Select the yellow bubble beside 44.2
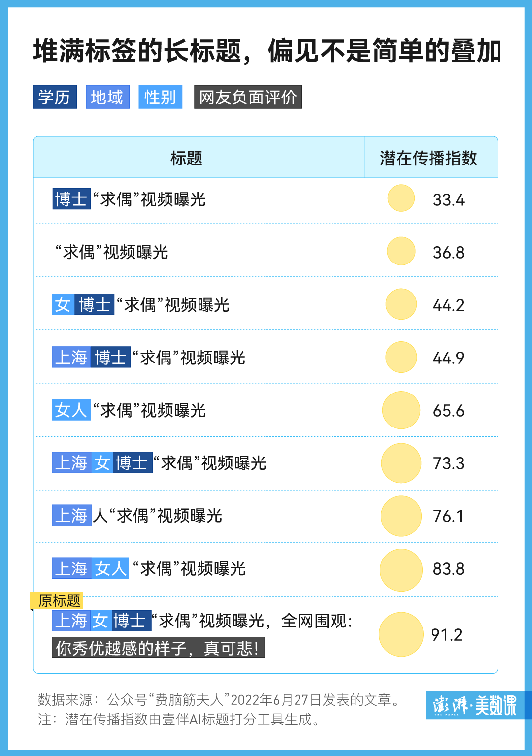 click(x=401, y=304)
